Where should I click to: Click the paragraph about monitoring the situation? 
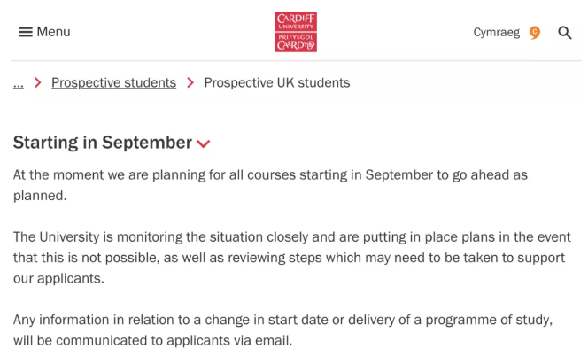point(291,258)
